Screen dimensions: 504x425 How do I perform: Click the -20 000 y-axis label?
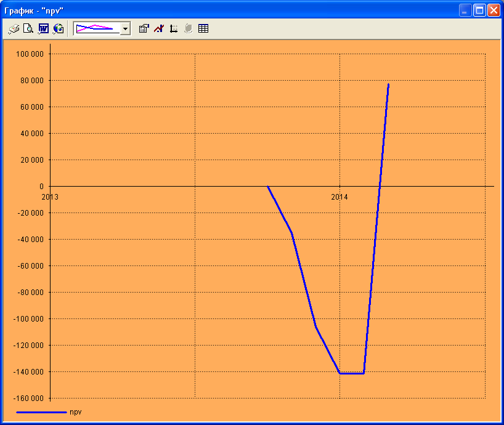[30, 213]
